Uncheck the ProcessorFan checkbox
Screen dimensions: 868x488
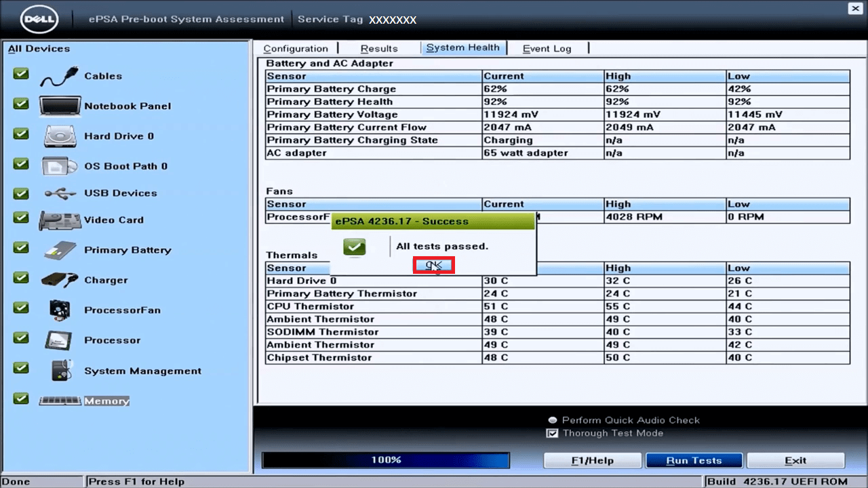(x=21, y=307)
